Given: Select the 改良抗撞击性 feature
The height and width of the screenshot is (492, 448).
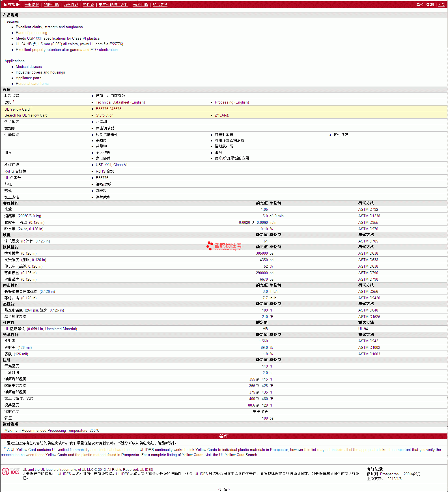Looking at the screenshot, I should (x=107, y=135).
